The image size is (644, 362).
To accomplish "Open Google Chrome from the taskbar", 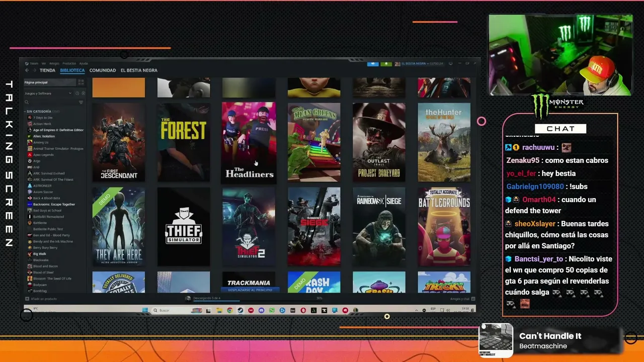I will (230, 310).
